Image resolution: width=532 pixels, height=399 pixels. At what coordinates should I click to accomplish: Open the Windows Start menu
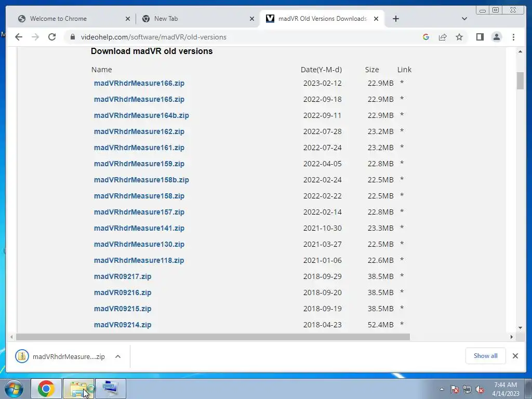pyautogui.click(x=14, y=389)
